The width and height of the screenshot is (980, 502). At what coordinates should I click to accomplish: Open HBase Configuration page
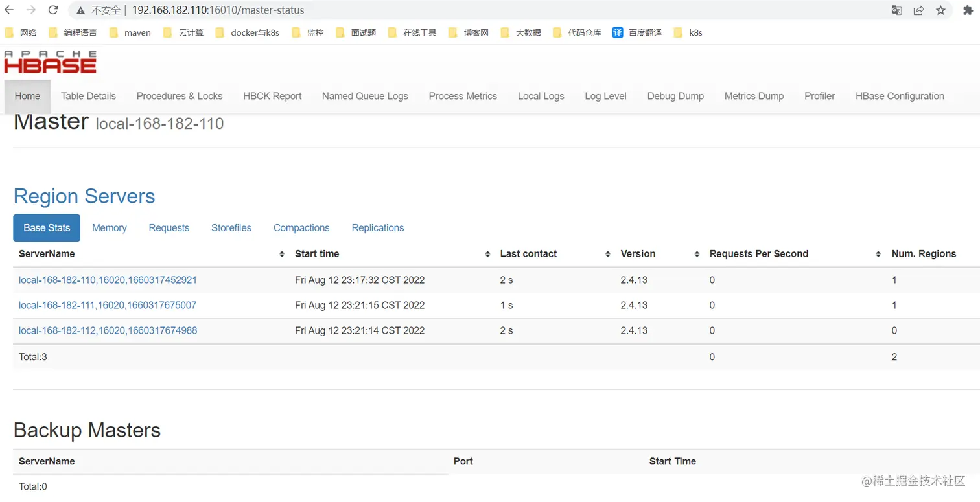(900, 96)
